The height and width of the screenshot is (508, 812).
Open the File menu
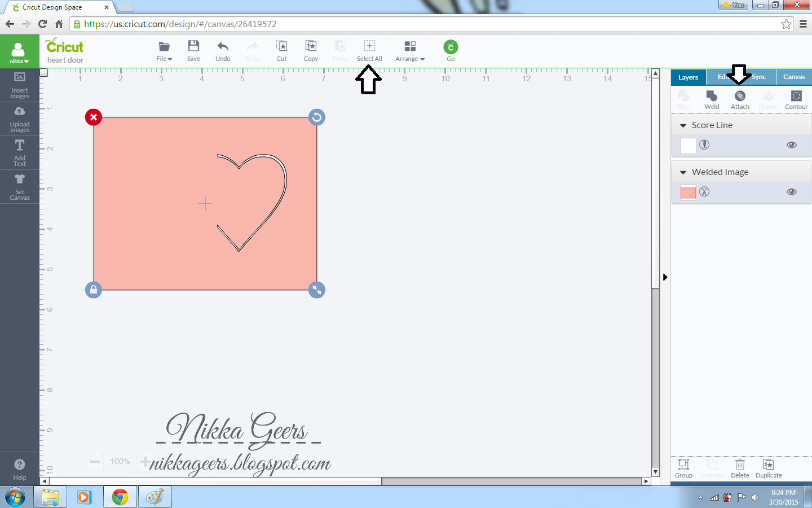click(164, 51)
